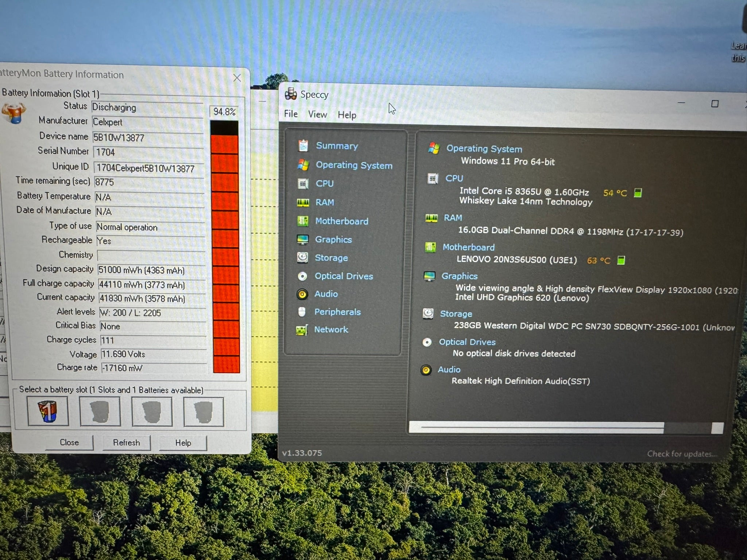
Task: Select the second greyed battery slot
Action: 100,412
